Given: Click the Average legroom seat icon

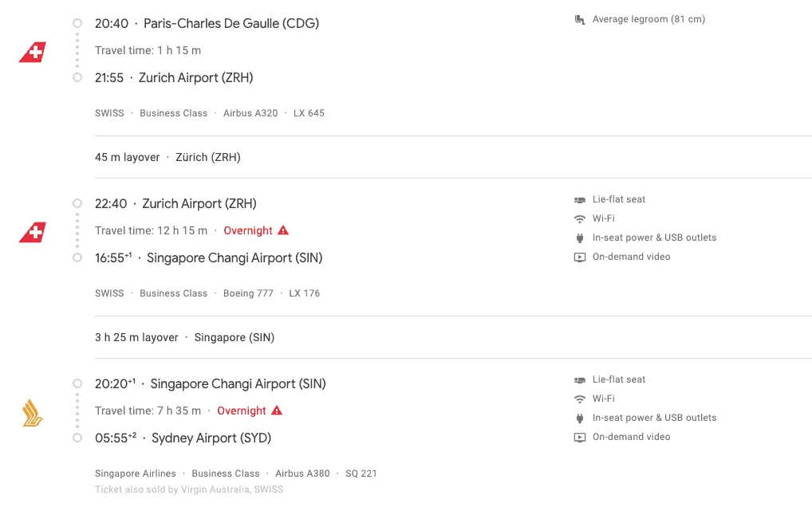Looking at the screenshot, I should pyautogui.click(x=580, y=20).
